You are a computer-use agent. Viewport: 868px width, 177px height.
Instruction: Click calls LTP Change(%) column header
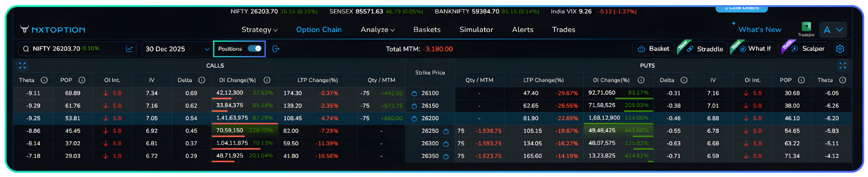pyautogui.click(x=317, y=80)
